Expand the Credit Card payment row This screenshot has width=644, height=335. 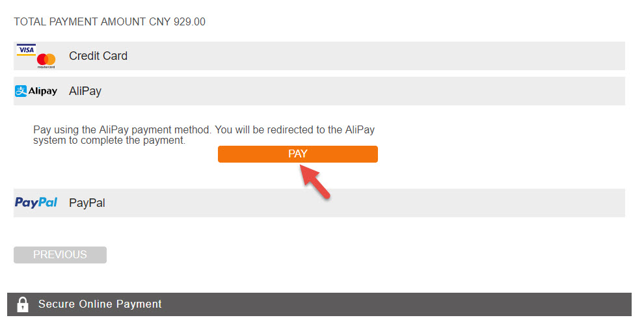click(x=319, y=56)
